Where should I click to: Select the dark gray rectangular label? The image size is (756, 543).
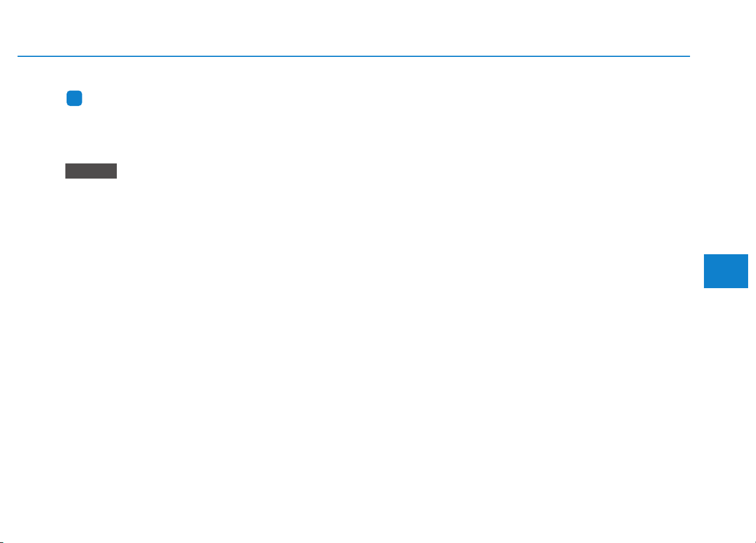coord(91,171)
